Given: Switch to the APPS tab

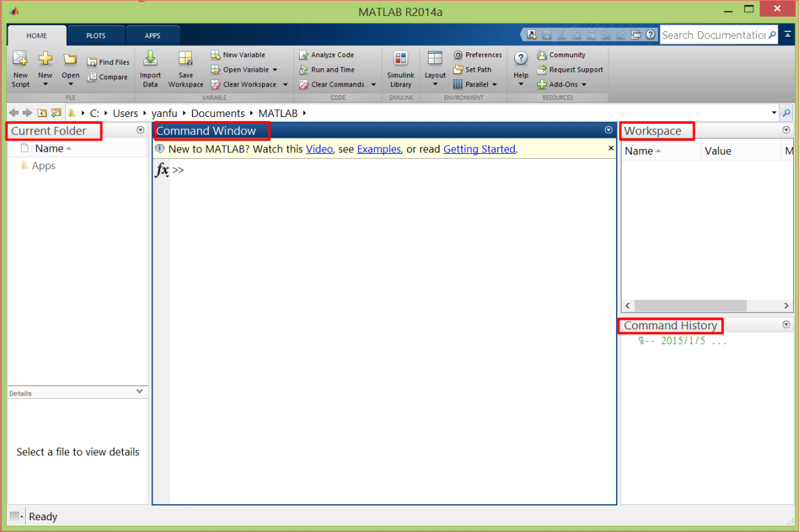Looking at the screenshot, I should coord(153,36).
